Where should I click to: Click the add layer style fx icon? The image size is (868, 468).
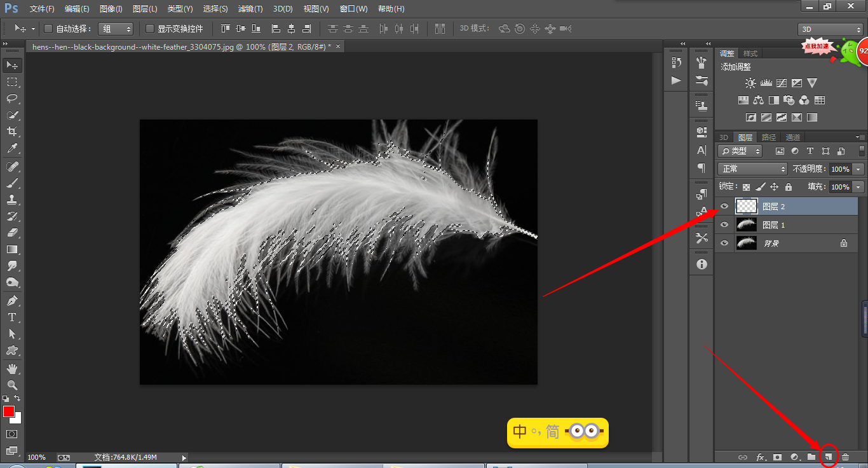pos(760,457)
